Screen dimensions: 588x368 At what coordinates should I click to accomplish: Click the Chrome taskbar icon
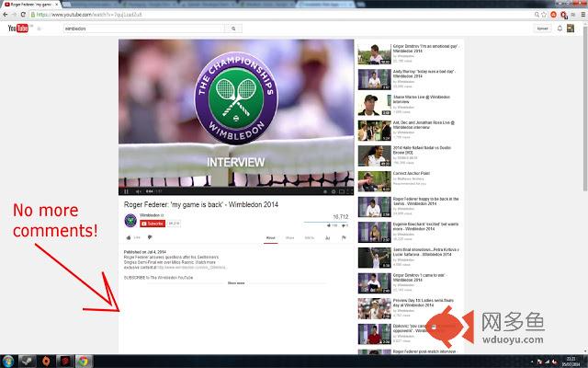[84, 362]
